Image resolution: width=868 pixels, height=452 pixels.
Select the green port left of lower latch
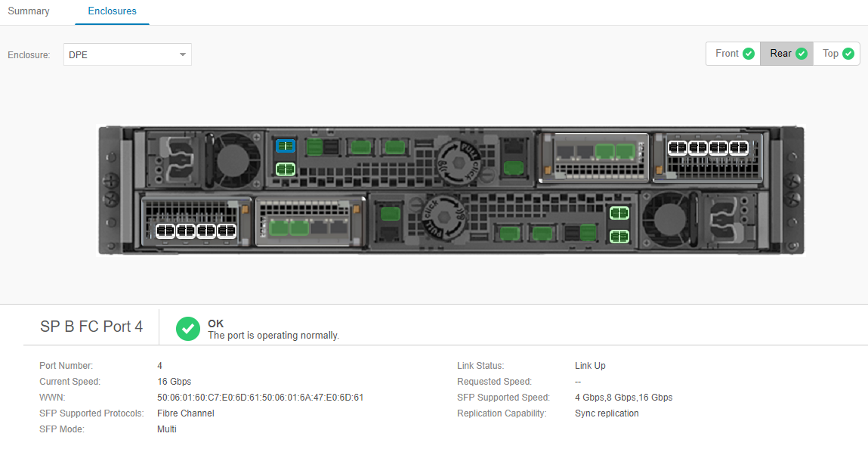391,213
